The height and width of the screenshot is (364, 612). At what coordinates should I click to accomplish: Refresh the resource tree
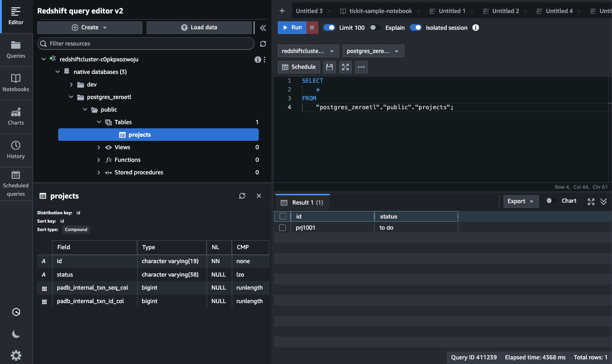pos(263,44)
